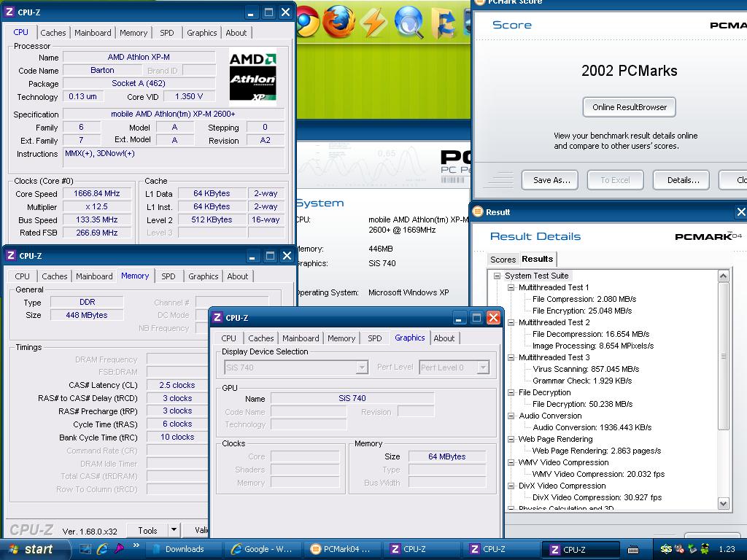Close the front CPU-Z Graphics window
747x560 pixels.
click(x=493, y=318)
